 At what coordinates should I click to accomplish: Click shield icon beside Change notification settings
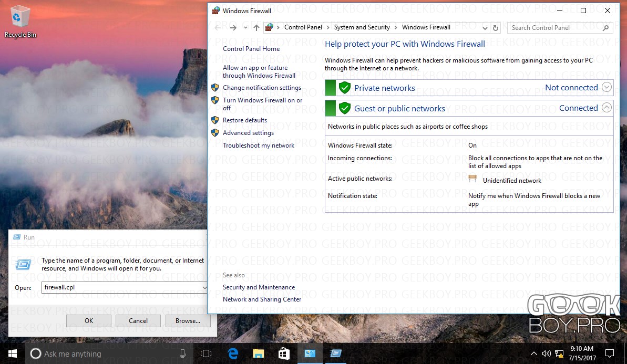pyautogui.click(x=215, y=88)
